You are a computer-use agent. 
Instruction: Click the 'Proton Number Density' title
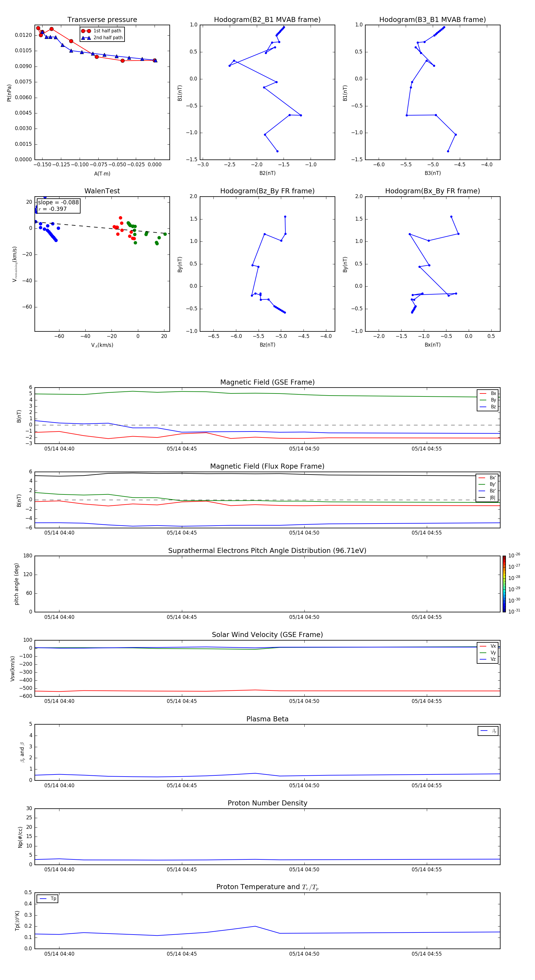coord(267,803)
